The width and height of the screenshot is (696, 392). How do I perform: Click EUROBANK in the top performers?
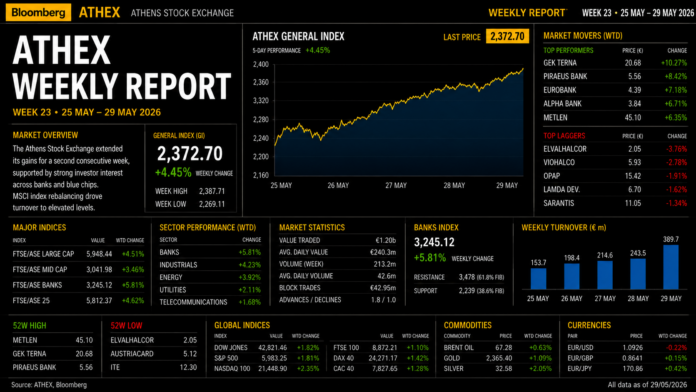pos(615,90)
